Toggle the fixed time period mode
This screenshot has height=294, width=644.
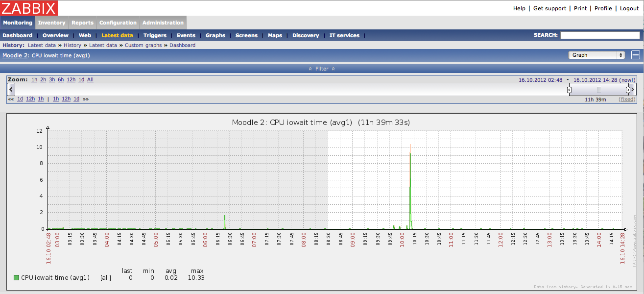click(x=626, y=99)
